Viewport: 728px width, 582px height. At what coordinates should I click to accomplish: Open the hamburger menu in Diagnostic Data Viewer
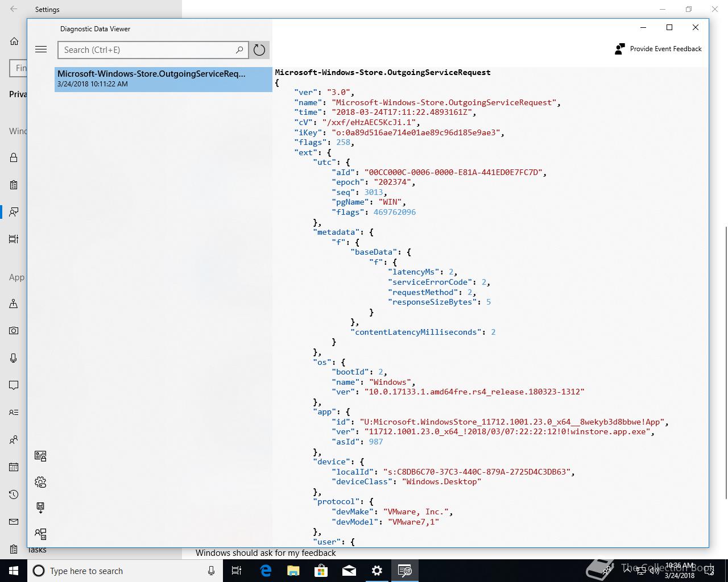pyautogui.click(x=41, y=49)
